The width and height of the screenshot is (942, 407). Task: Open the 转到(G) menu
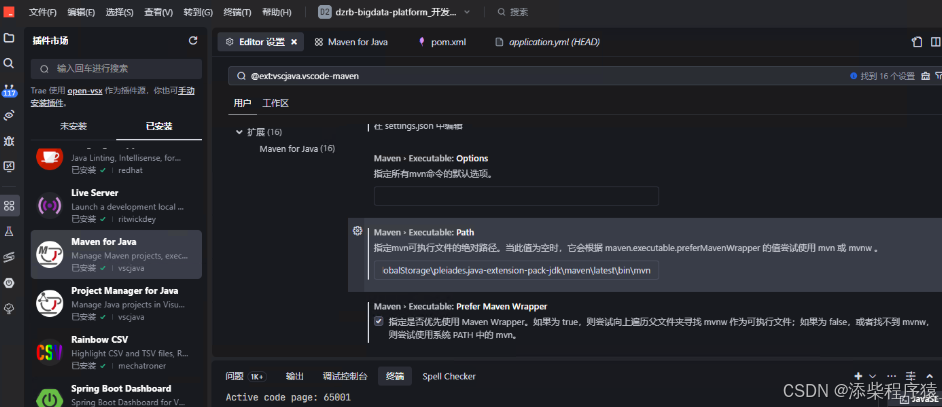(198, 12)
